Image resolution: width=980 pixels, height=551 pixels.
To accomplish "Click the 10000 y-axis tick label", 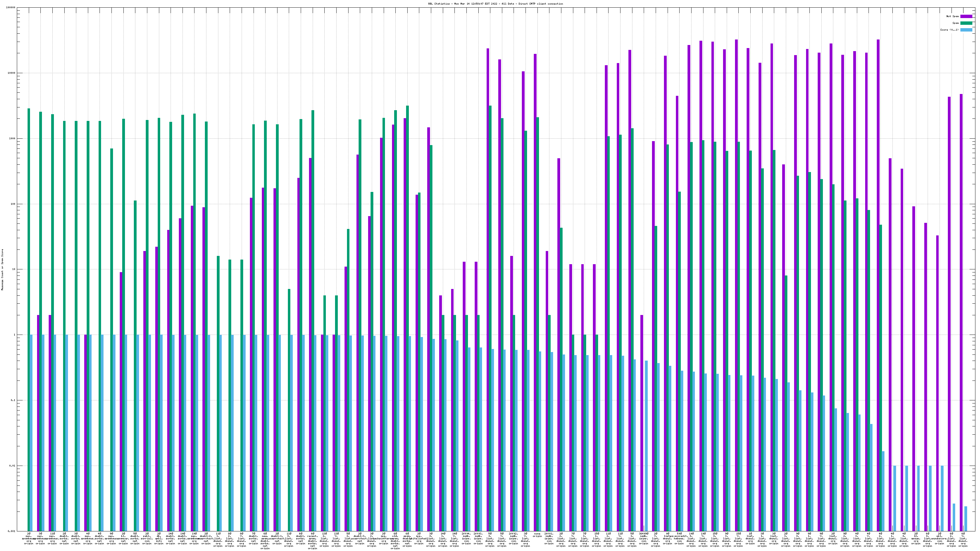I will [x=12, y=73].
